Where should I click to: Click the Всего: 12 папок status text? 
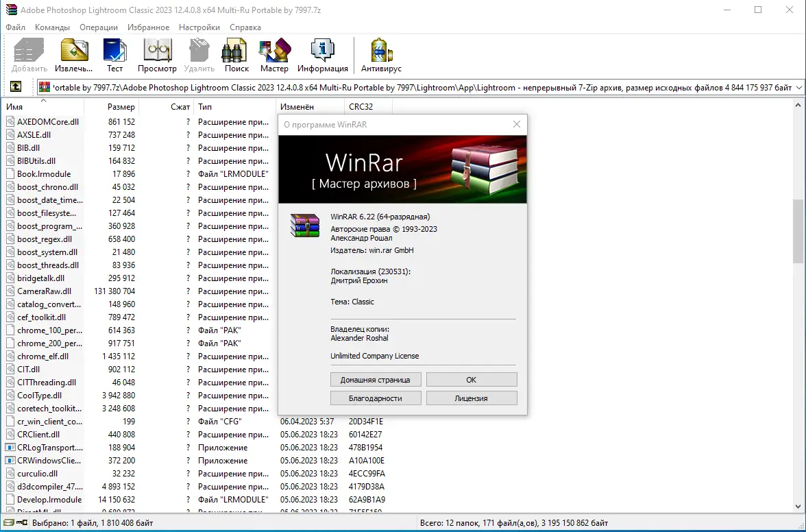coord(452,523)
